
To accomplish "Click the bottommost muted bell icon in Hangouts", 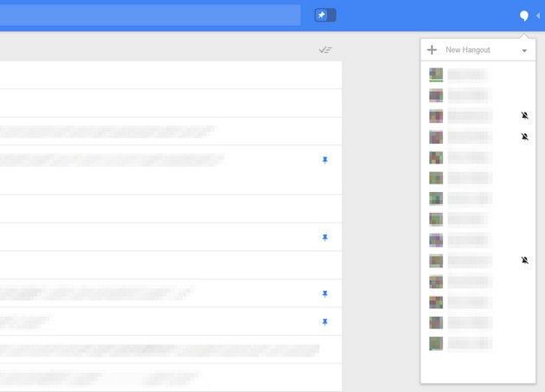I will click(525, 260).
